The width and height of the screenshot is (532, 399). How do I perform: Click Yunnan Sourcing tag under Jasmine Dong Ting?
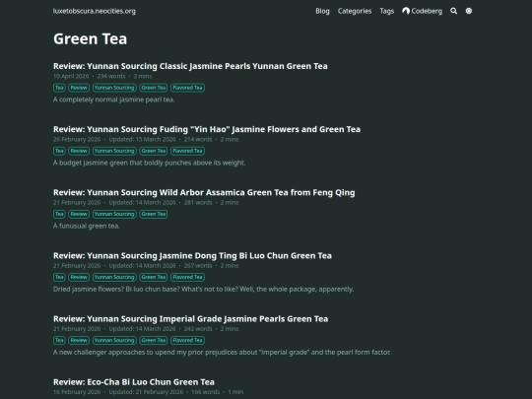(x=114, y=277)
